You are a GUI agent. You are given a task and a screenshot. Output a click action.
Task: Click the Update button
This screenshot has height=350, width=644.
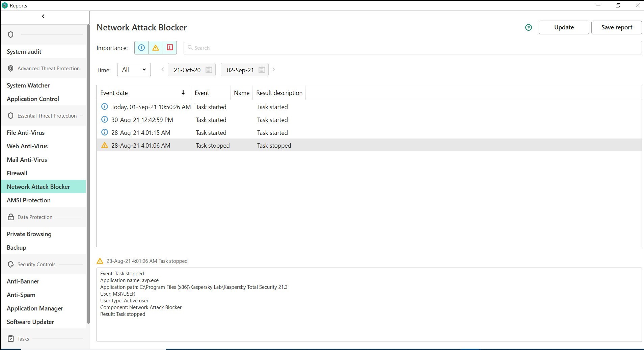point(564,27)
